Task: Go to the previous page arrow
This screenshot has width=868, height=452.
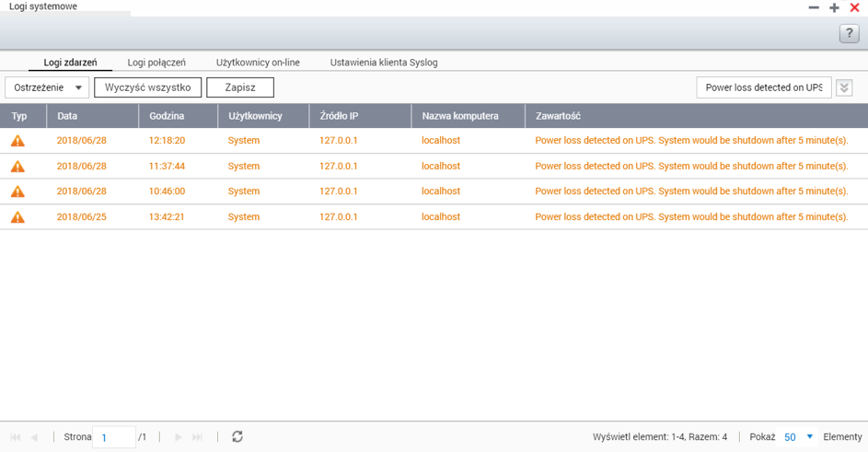Action: coord(35,437)
